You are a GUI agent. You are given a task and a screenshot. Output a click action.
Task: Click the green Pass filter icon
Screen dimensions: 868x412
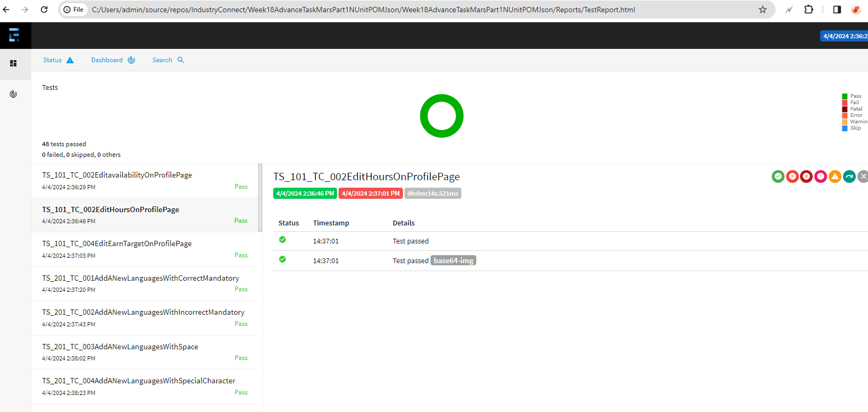point(778,176)
